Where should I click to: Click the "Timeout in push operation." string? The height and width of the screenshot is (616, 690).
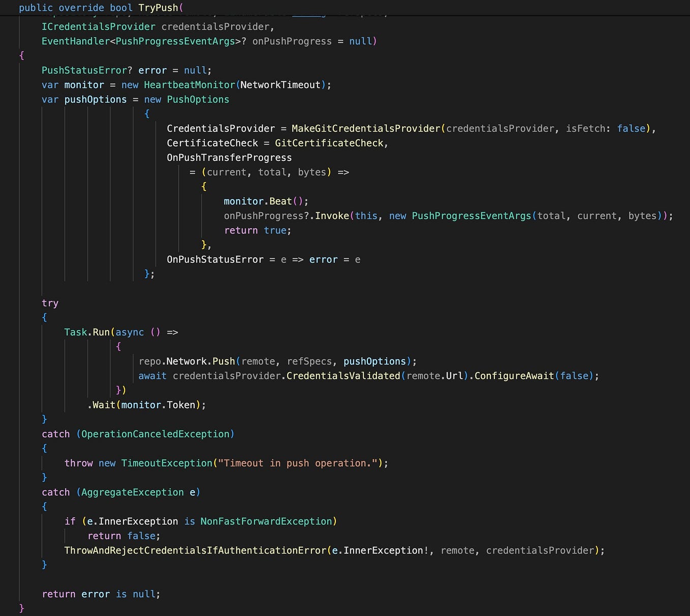click(x=298, y=463)
